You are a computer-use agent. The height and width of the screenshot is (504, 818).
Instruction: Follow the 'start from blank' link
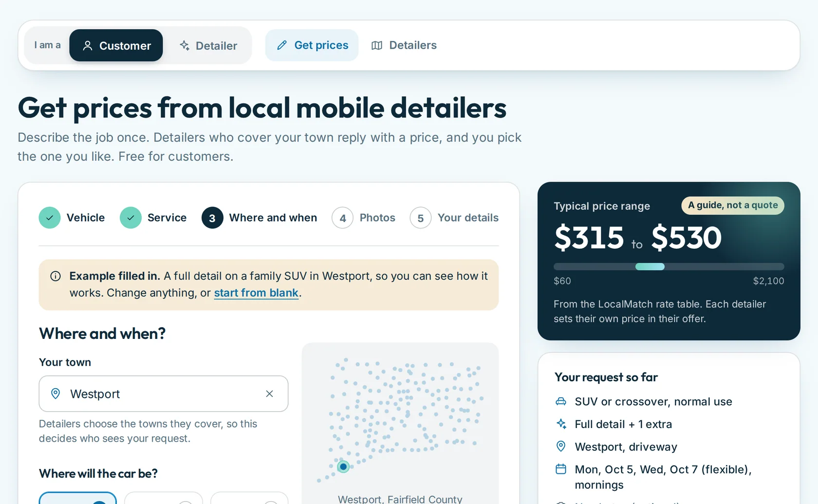[256, 293]
